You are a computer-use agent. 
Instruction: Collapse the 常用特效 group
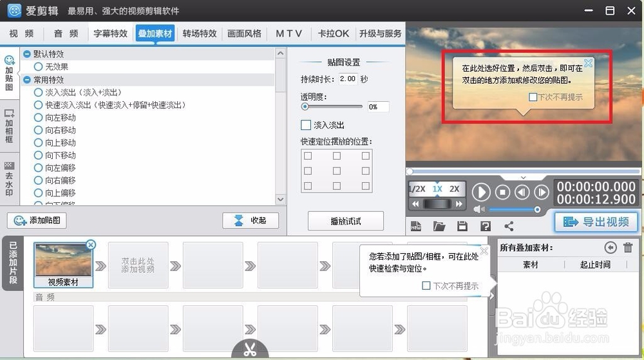[x=27, y=80]
